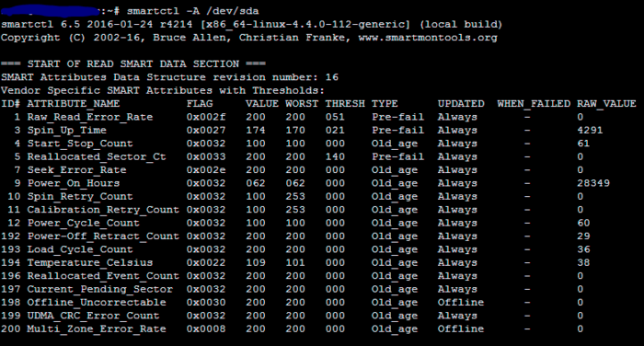This screenshot has height=346, width=644.
Task: Click the THRESH column header
Action: pos(345,104)
